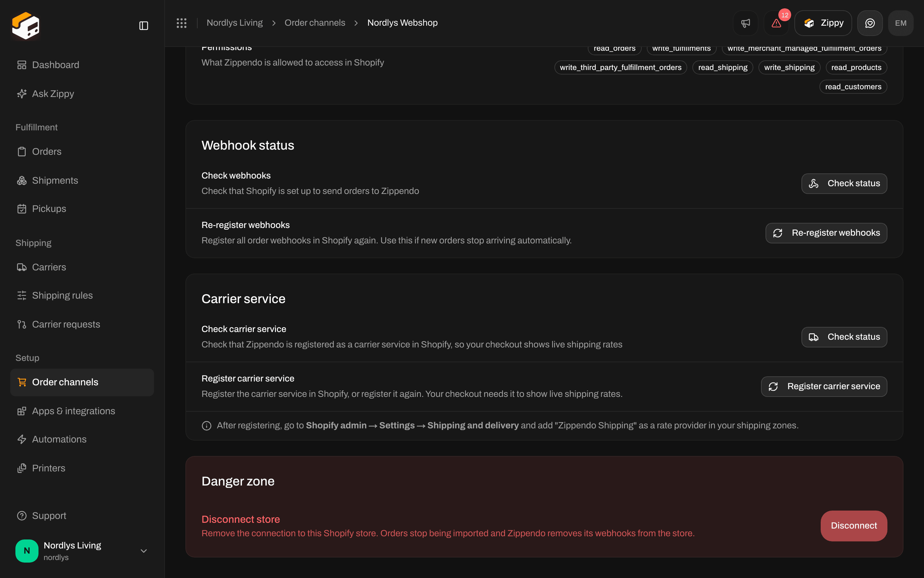
Task: Open Ask Zippy in sidebar
Action: [82, 94]
